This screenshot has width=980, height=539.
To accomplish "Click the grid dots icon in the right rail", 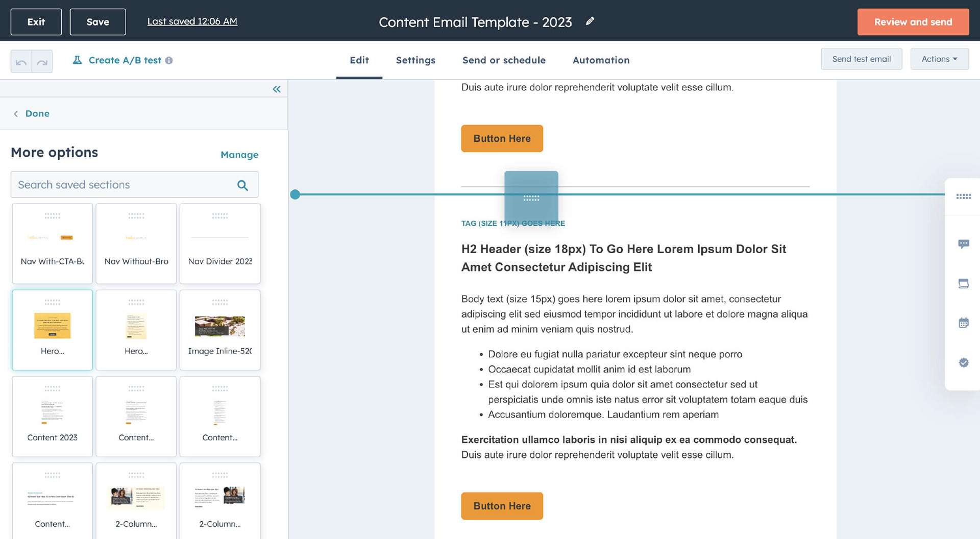I will point(963,197).
